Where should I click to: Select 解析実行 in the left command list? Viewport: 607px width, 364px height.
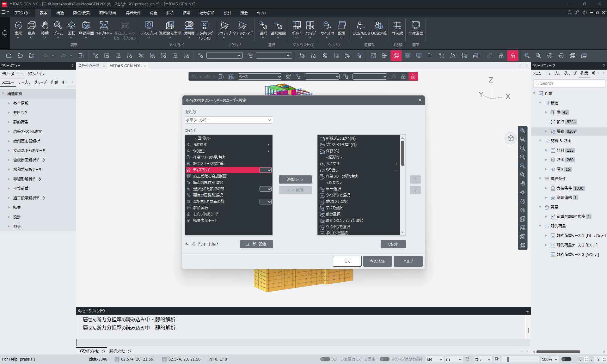[201, 208]
